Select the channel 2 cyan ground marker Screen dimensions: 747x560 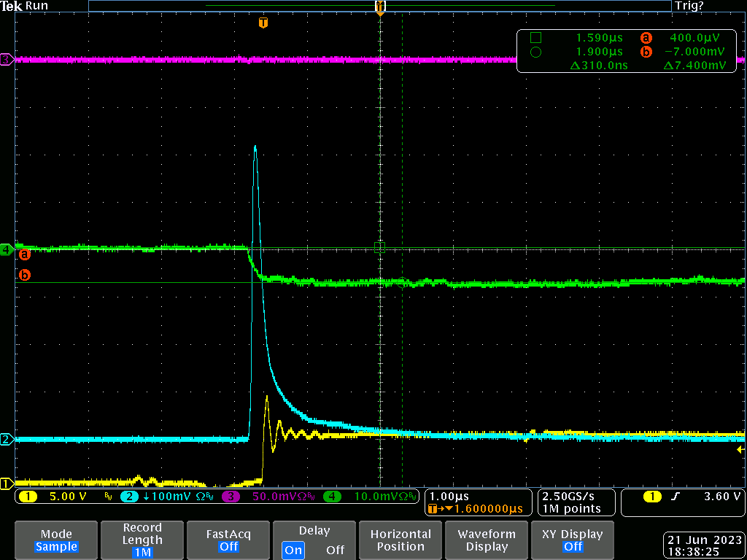point(7,440)
